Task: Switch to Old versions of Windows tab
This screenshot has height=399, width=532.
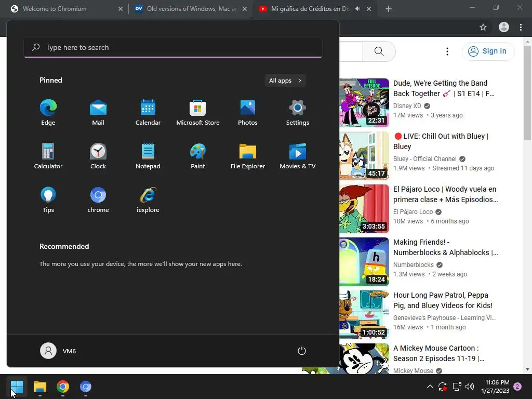Action: 191,9
